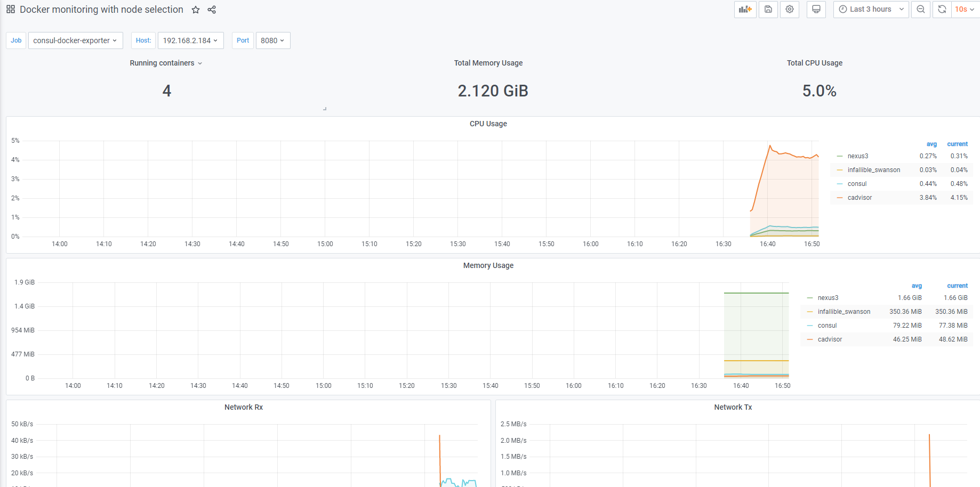Click the running containers value 4
This screenshot has height=487, width=980.
pos(167,91)
